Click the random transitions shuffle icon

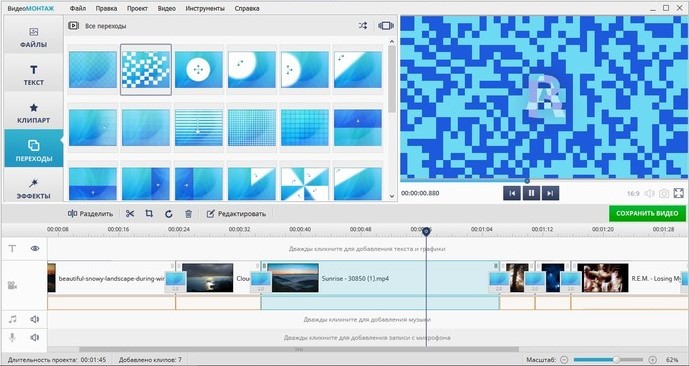click(x=363, y=26)
